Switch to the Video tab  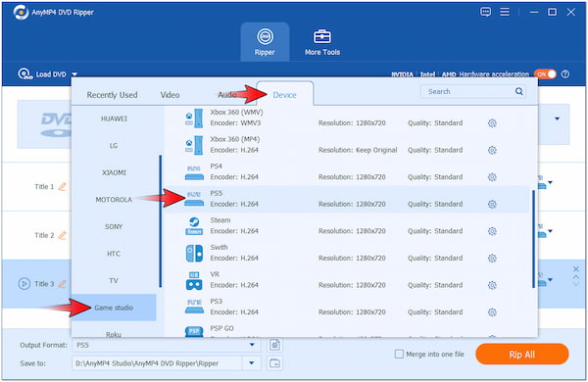click(x=170, y=95)
